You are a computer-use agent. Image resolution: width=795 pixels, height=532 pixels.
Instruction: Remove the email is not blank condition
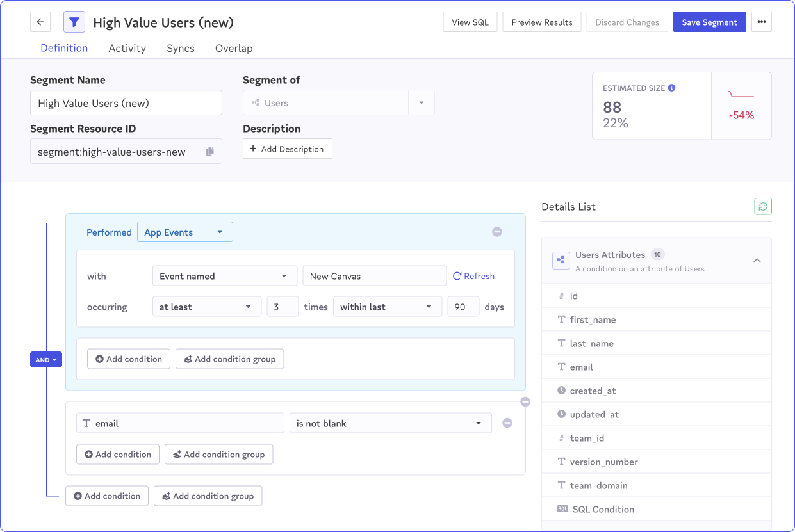click(x=507, y=423)
